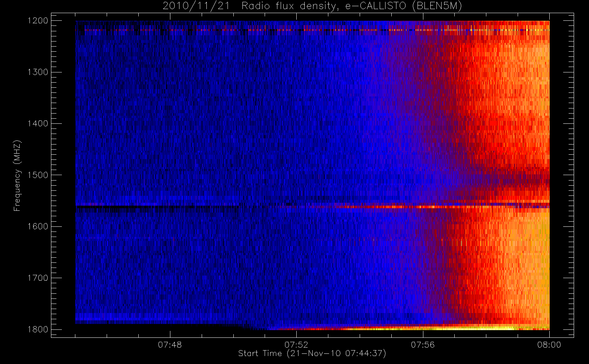Click the 1200 frequency tick label
589x364 pixels.
click(x=38, y=21)
